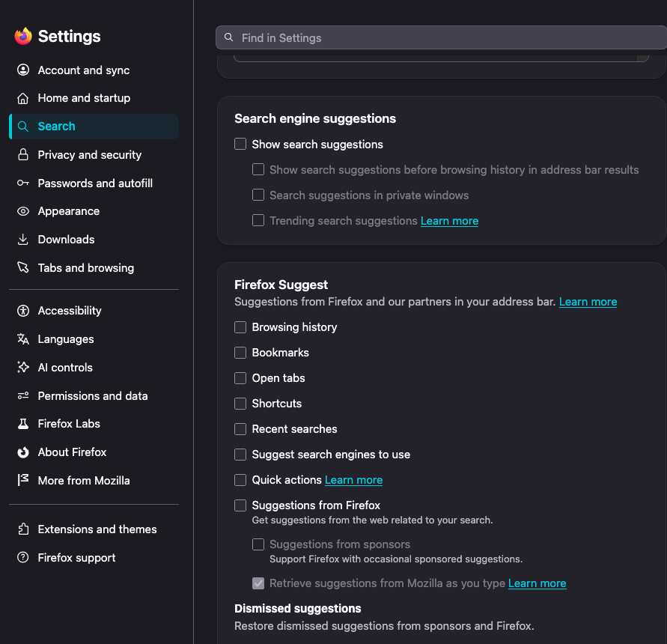Click the magnifier icon in Find in Settings

point(229,37)
